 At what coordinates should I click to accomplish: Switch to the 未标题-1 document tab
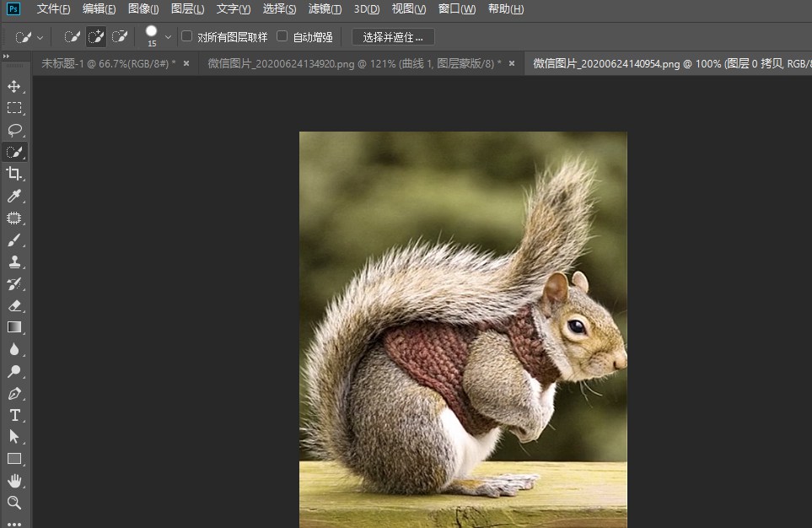click(108, 63)
